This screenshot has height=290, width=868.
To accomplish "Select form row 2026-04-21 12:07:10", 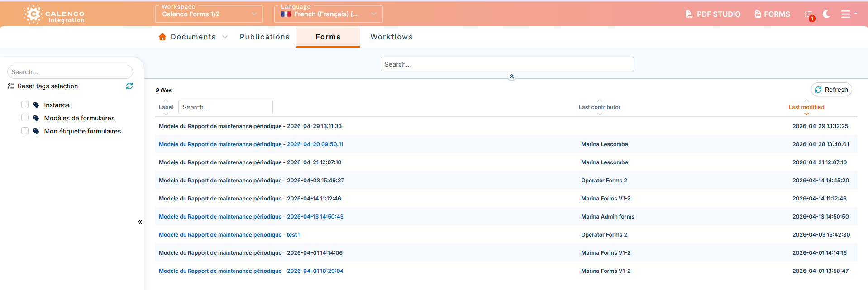I will click(x=506, y=162).
